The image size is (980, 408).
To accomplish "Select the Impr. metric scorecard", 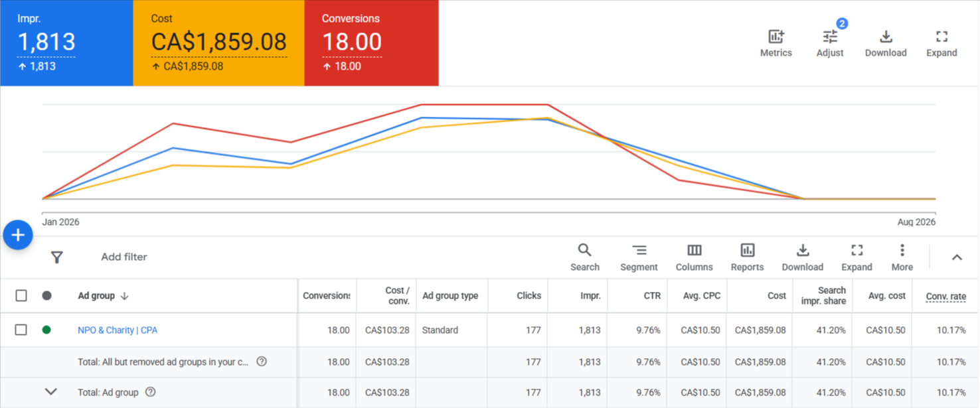I will 66,43.
